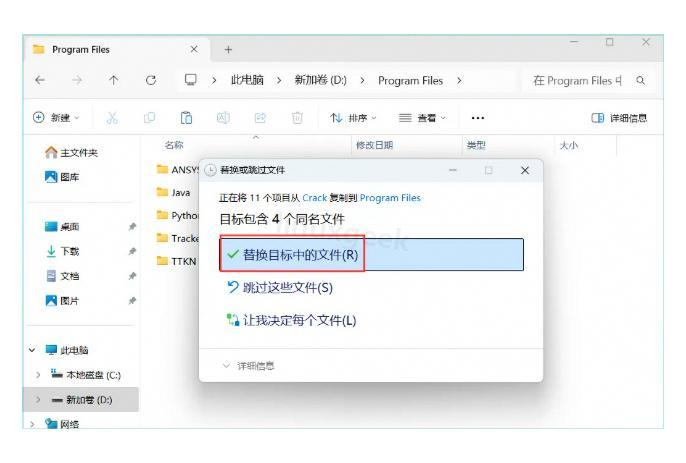Viewport: 686px width, 463px height.
Task: Open the 排序 sort dropdown
Action: [x=354, y=118]
